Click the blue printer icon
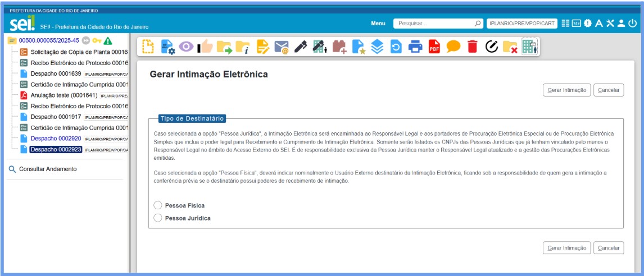Screen dimensions: 644x276 point(415,47)
